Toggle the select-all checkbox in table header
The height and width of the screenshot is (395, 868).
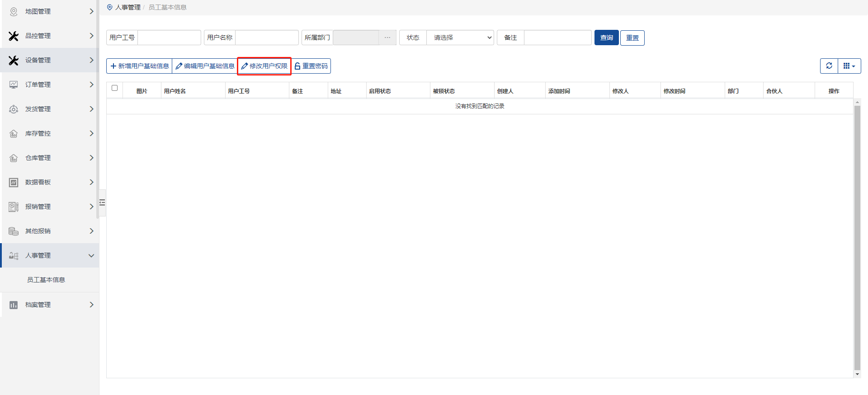point(114,88)
